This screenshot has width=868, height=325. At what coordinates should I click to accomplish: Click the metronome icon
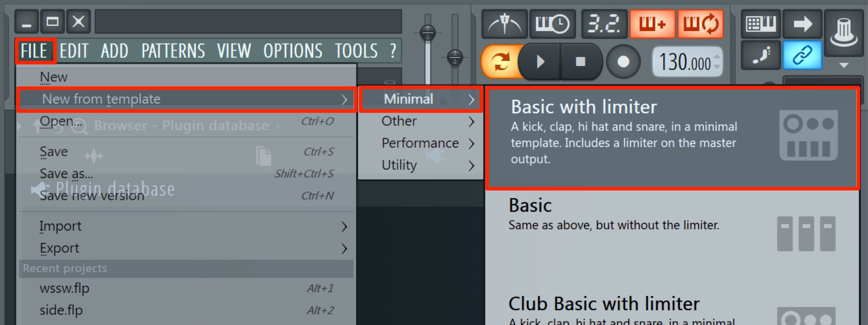(x=505, y=24)
